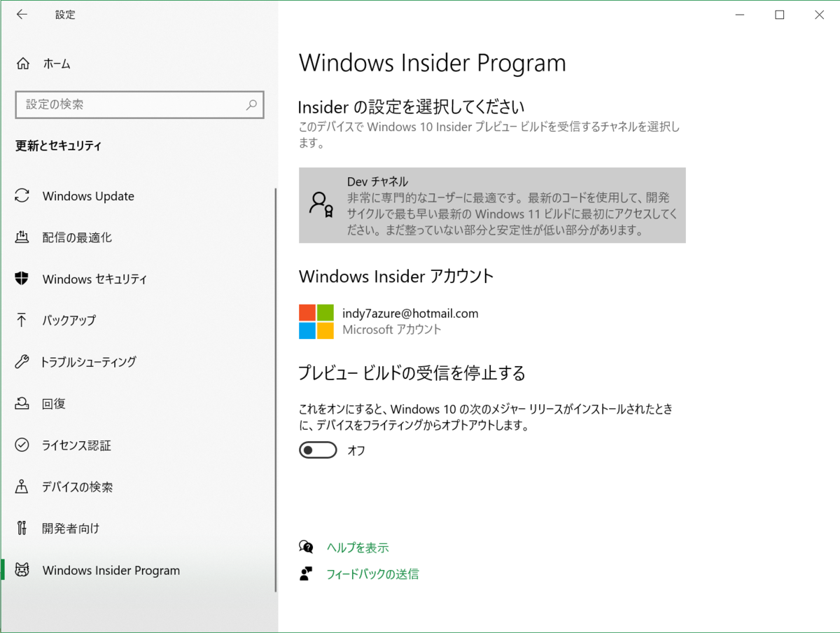
Task: Maximize the Settings window
Action: tap(779, 15)
